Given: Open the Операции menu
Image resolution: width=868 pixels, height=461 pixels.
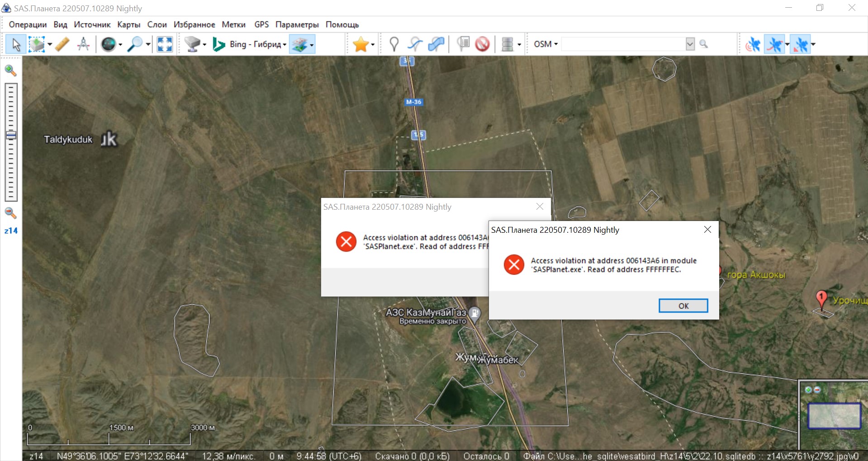Looking at the screenshot, I should pos(28,24).
